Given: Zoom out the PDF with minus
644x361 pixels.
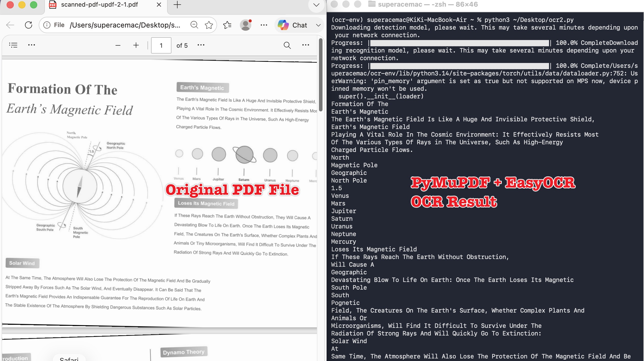Looking at the screenshot, I should point(118,45).
